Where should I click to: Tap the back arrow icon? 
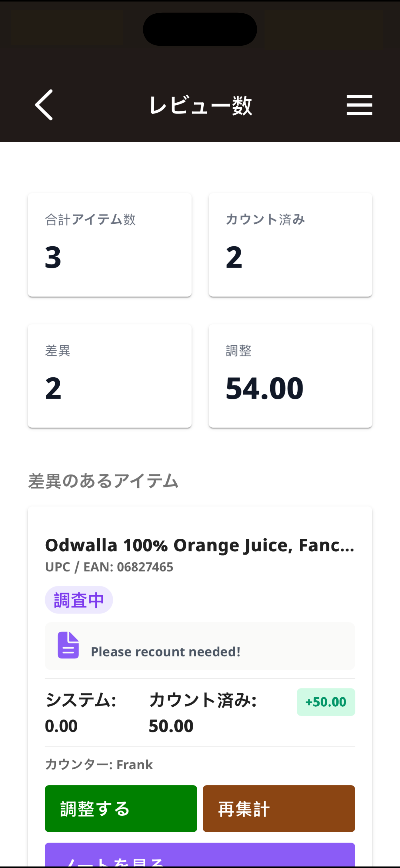44,105
